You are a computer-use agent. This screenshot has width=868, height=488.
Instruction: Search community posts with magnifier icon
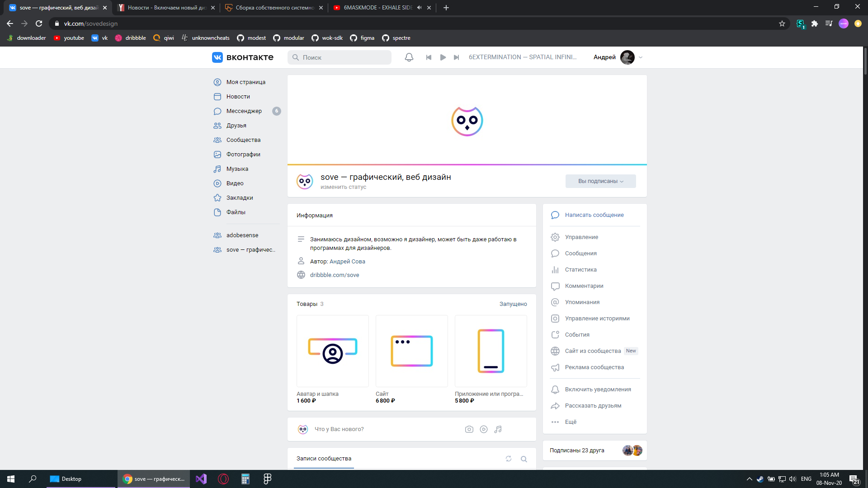(524, 459)
